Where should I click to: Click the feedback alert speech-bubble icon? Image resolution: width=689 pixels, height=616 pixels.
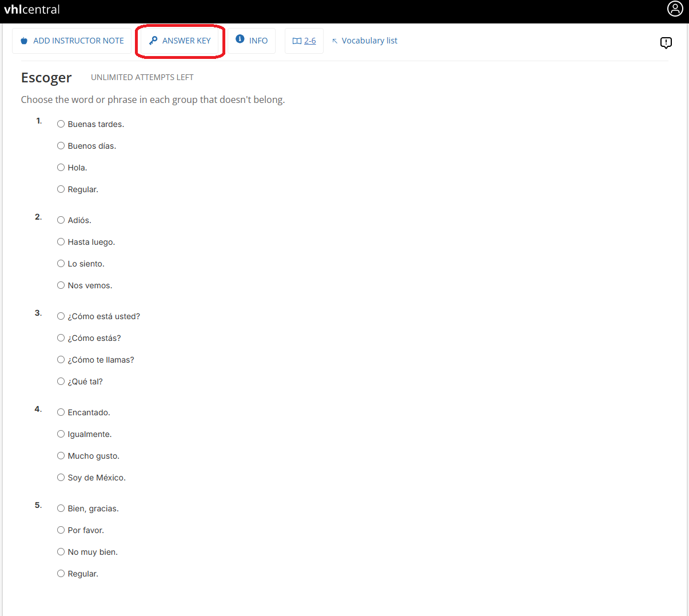(666, 43)
